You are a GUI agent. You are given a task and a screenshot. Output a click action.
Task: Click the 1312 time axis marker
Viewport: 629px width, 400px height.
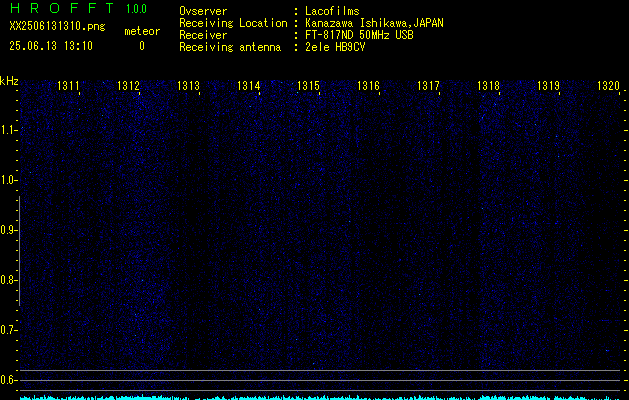(x=128, y=85)
